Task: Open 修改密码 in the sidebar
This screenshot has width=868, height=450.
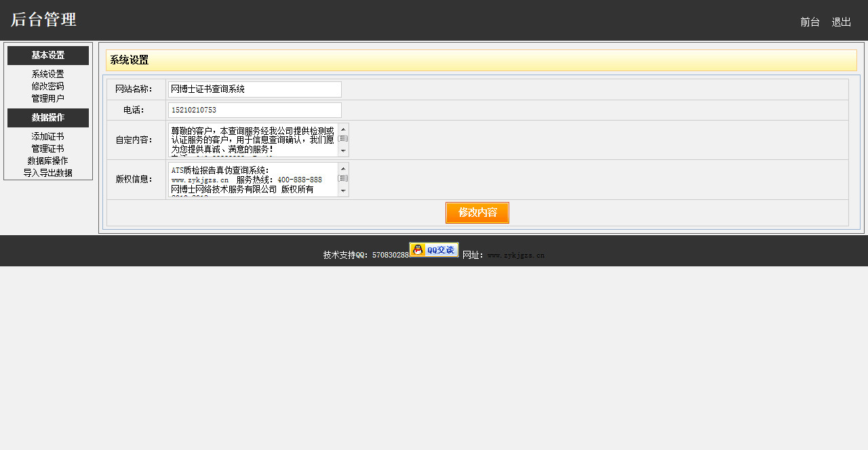Action: click(47, 86)
